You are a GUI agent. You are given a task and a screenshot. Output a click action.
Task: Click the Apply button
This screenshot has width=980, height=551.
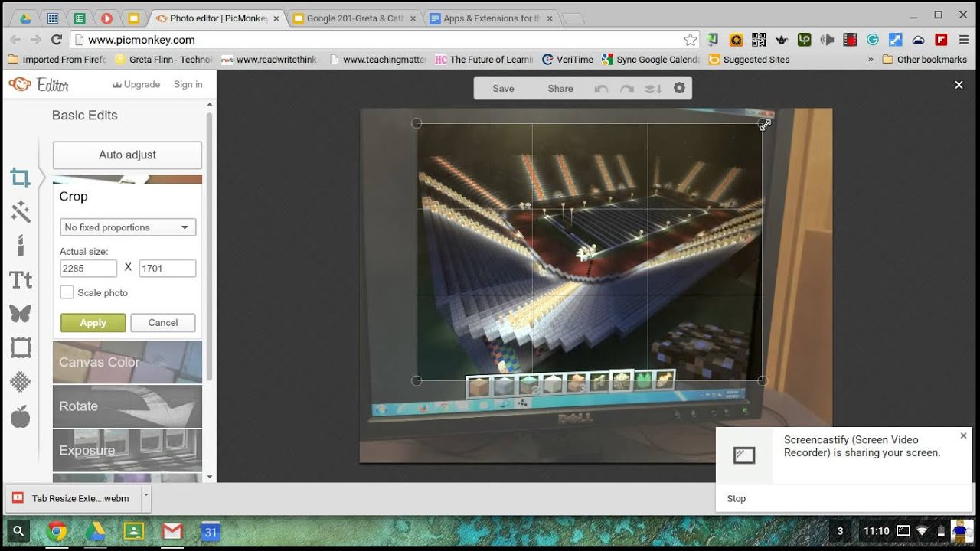[93, 323]
